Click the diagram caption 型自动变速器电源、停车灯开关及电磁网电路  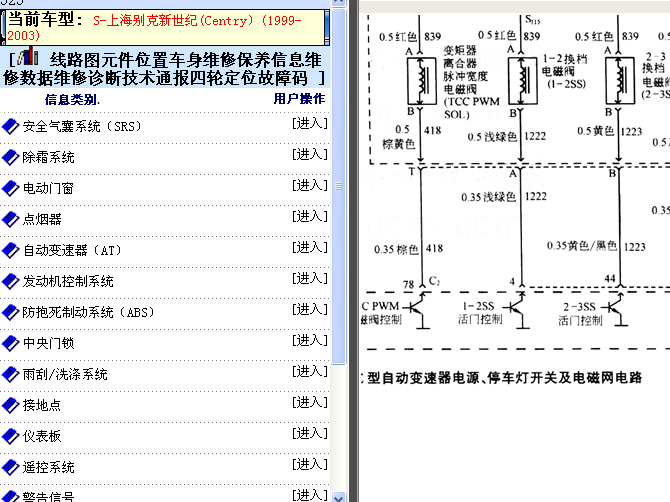pyautogui.click(x=504, y=378)
